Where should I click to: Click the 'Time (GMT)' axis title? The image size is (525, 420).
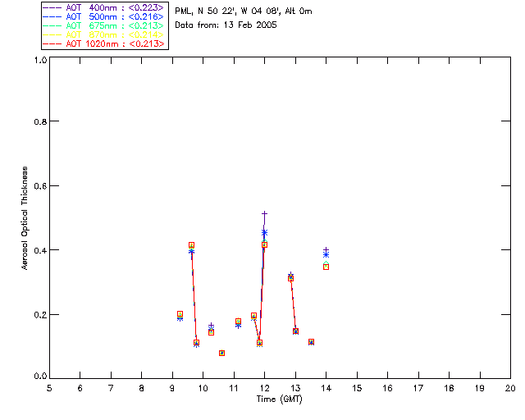point(280,399)
